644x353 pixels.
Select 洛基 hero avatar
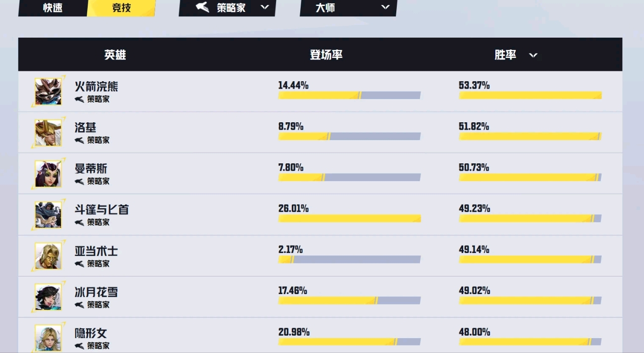[48, 132]
